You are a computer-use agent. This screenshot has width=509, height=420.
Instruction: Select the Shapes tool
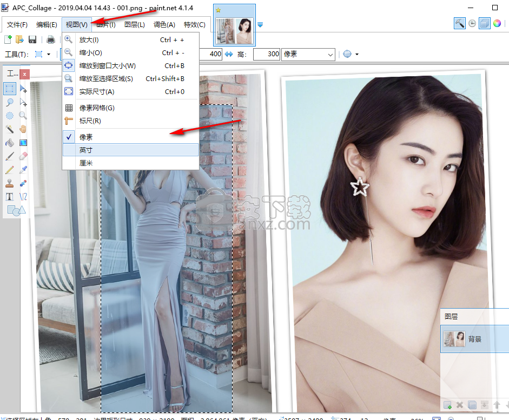click(16, 210)
